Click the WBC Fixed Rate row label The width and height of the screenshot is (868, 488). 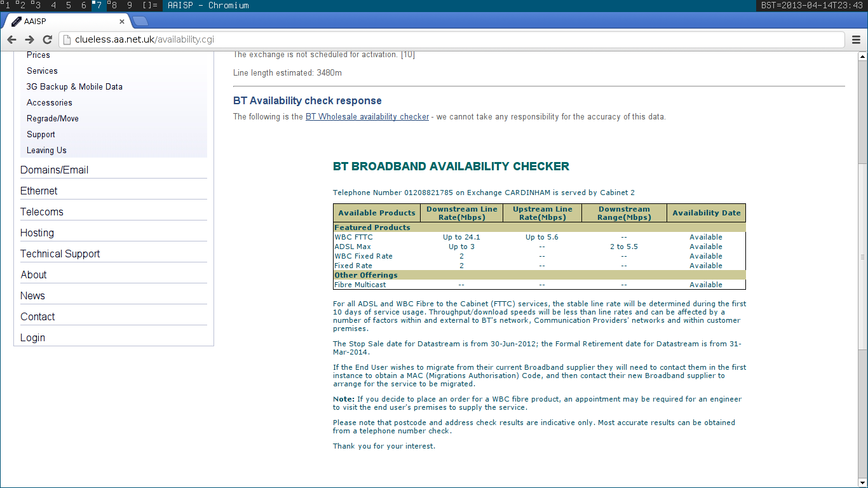pyautogui.click(x=363, y=256)
